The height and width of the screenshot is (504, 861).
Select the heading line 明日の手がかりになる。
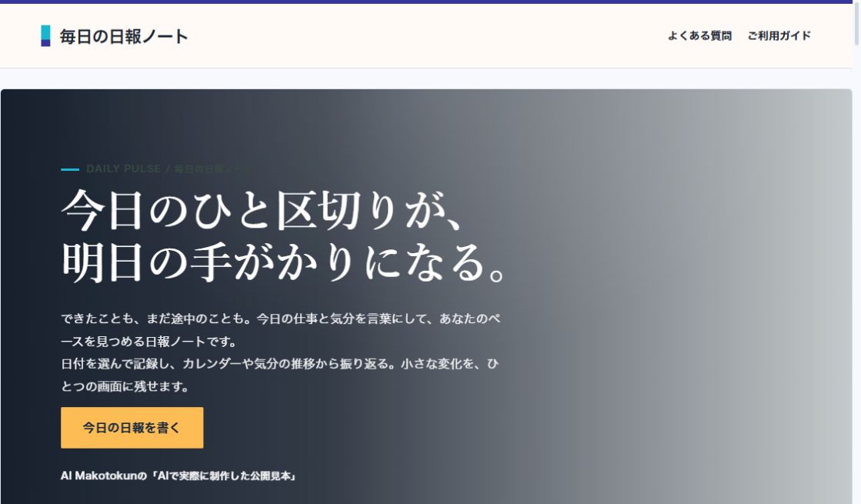(283, 262)
